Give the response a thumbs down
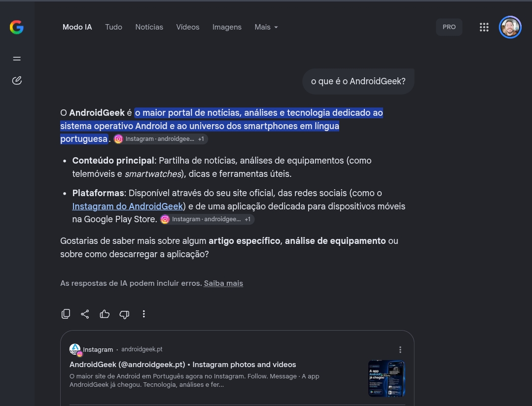This screenshot has width=532, height=406. tap(124, 314)
